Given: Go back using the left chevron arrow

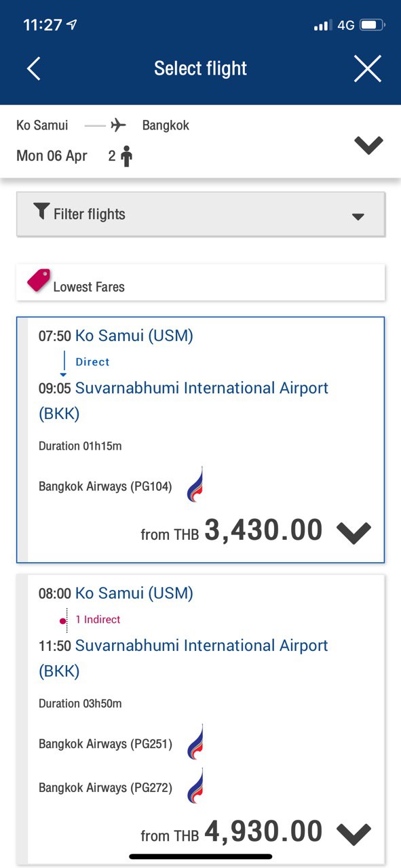Looking at the screenshot, I should (34, 68).
